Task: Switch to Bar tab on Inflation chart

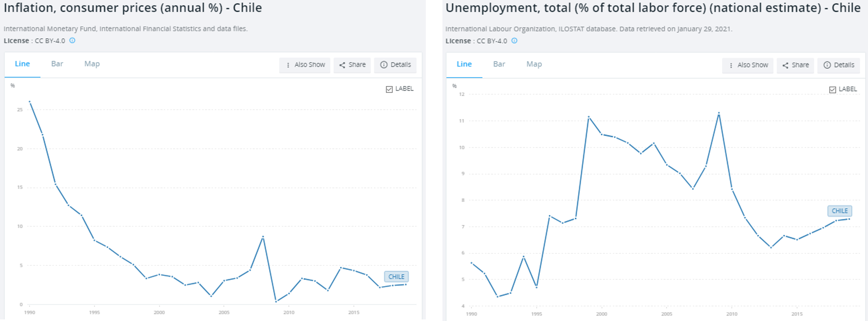Action: [x=57, y=64]
